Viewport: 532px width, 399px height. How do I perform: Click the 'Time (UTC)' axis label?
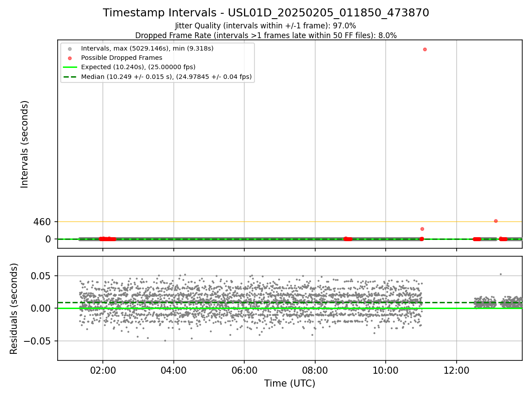click(x=290, y=383)
